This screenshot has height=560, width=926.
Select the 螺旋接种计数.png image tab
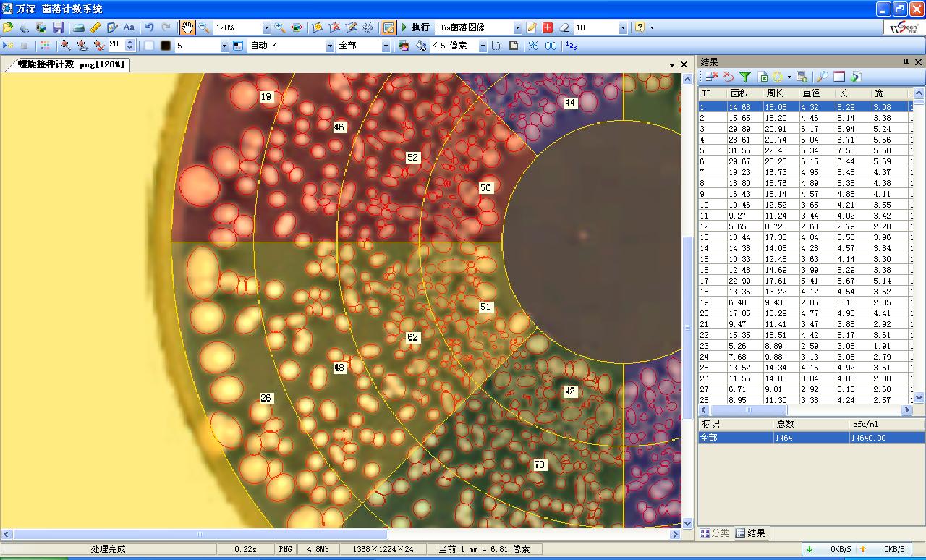71,64
